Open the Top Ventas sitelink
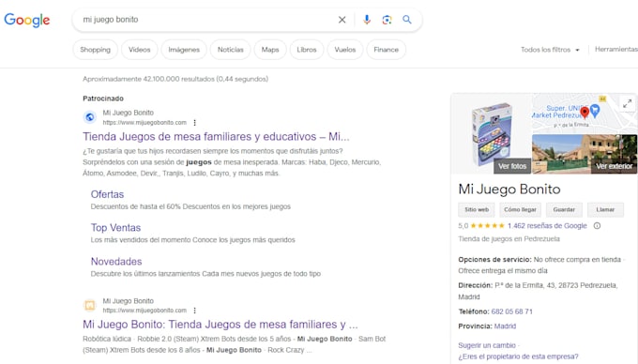Screen dimensions: 638x364 [x=115, y=228]
